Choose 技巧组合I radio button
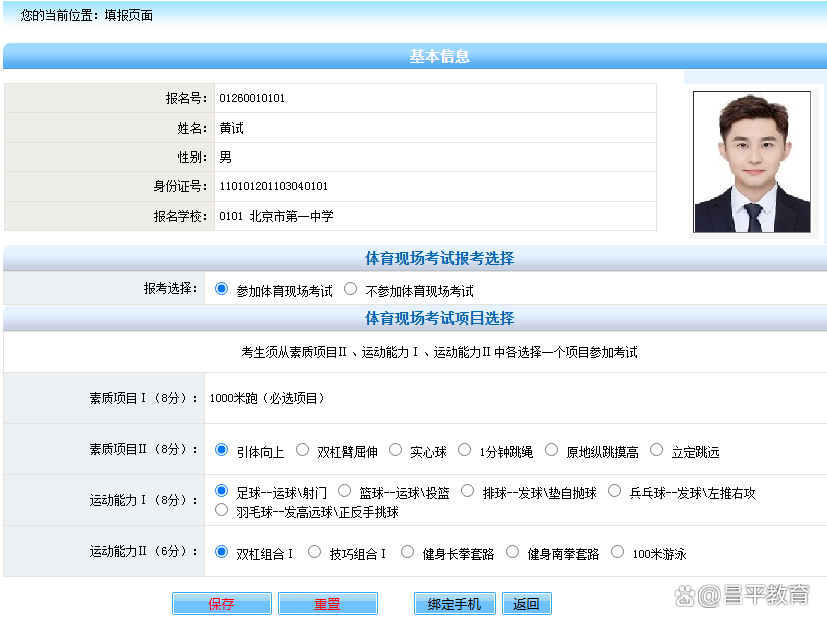827x625 pixels. click(315, 552)
